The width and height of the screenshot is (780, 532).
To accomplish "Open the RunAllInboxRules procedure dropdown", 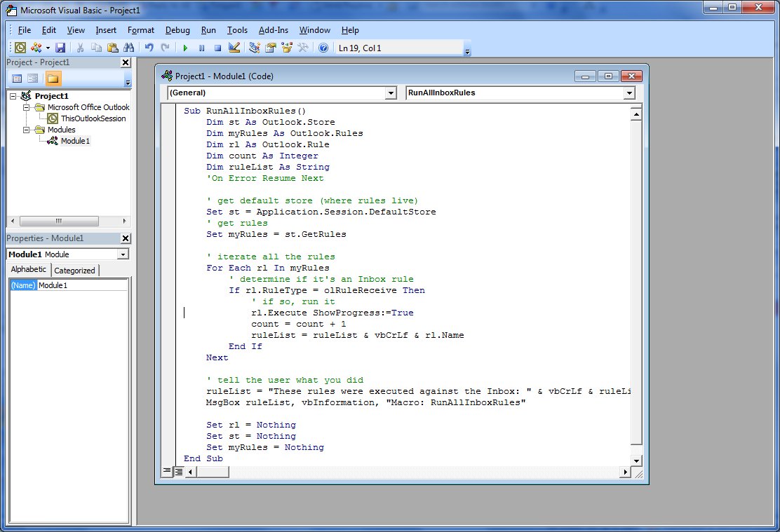I will (629, 93).
